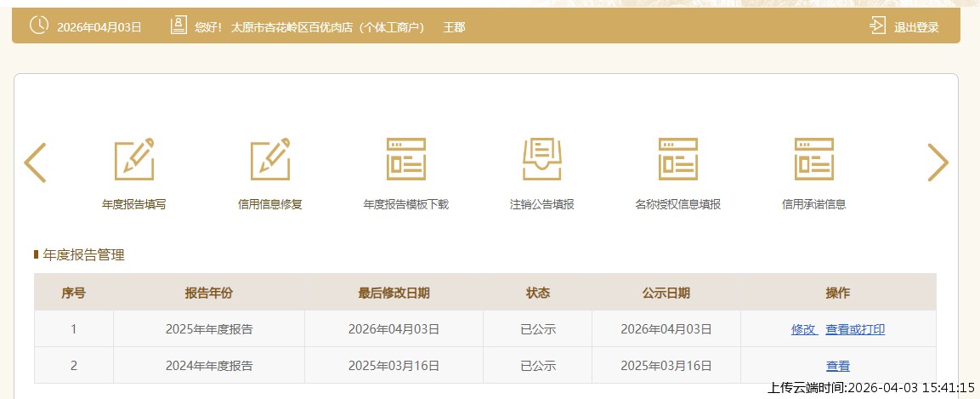Select the 注销公告填报 label
980x399 pixels.
tap(542, 204)
